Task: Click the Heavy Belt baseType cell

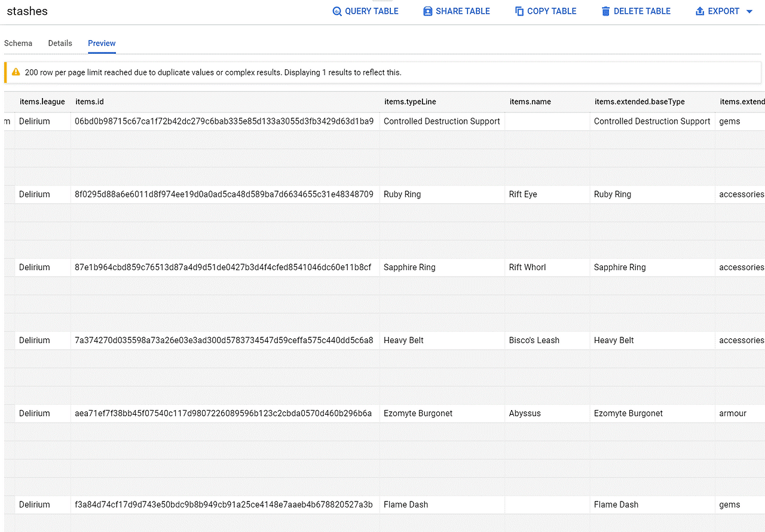Action: pyautogui.click(x=653, y=340)
